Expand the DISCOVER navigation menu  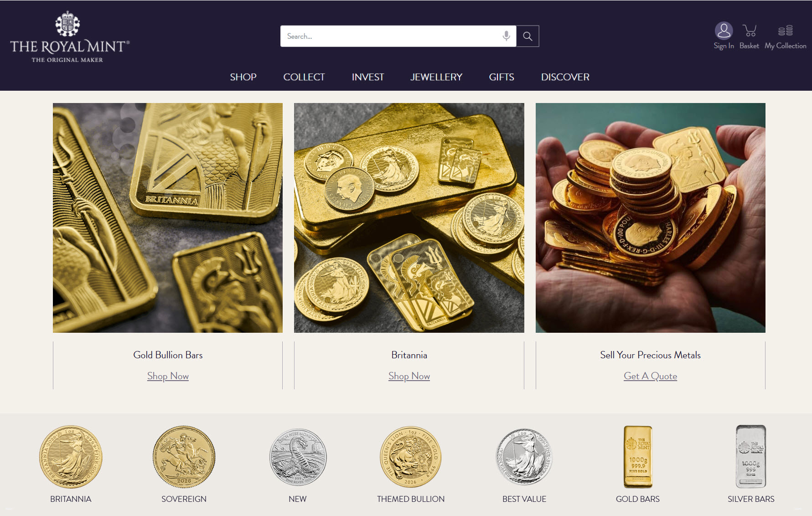tap(565, 77)
